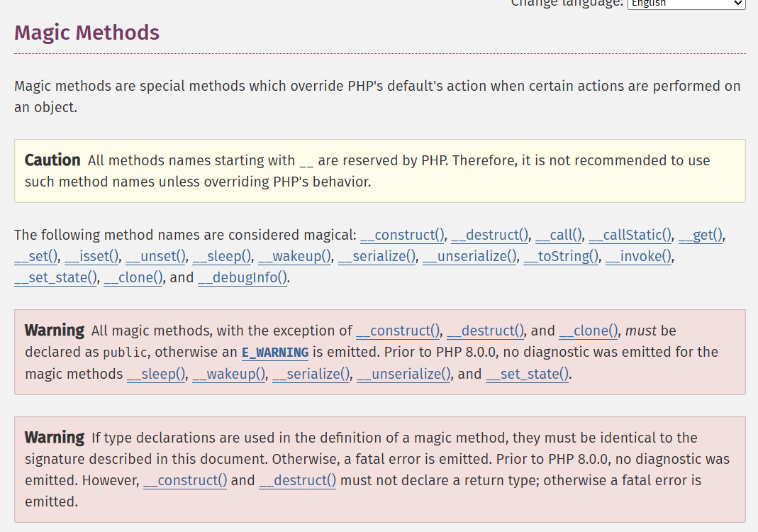Open the __set_state() link in the first Warning box

[527, 374]
